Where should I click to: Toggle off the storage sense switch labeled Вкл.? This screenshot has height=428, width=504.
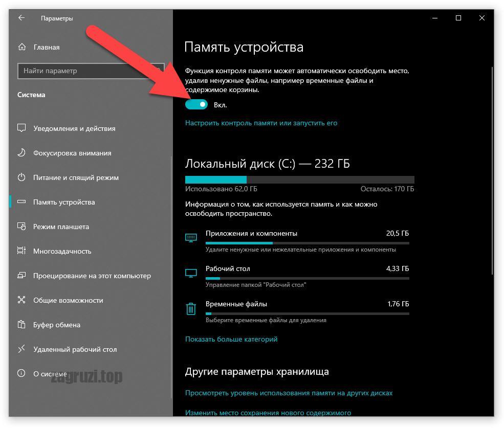[196, 104]
